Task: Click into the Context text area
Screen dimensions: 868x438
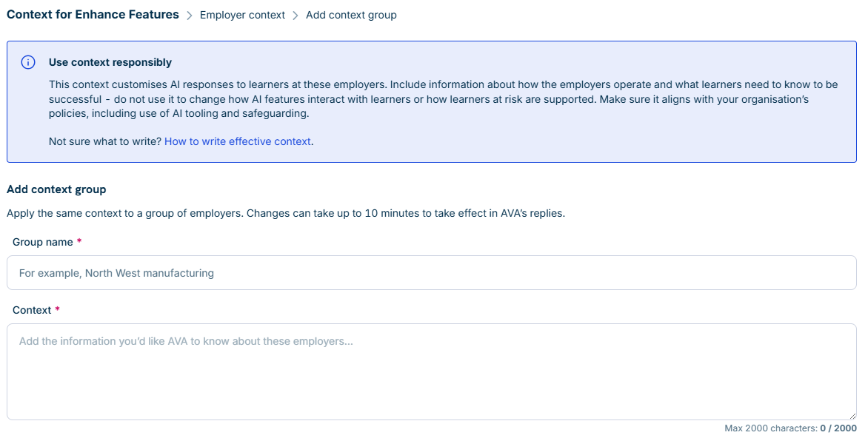Action: 432,371
